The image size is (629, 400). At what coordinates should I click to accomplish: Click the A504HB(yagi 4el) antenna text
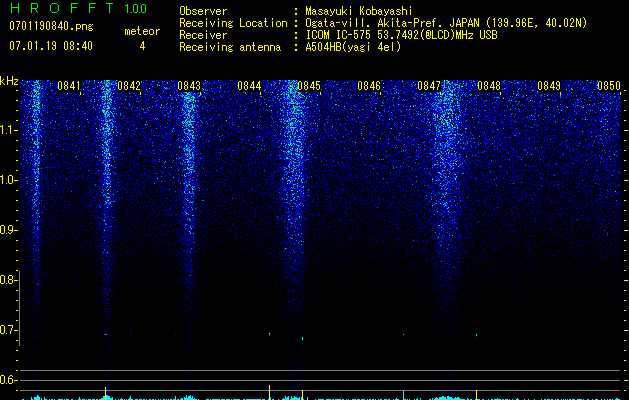pyautogui.click(x=353, y=47)
